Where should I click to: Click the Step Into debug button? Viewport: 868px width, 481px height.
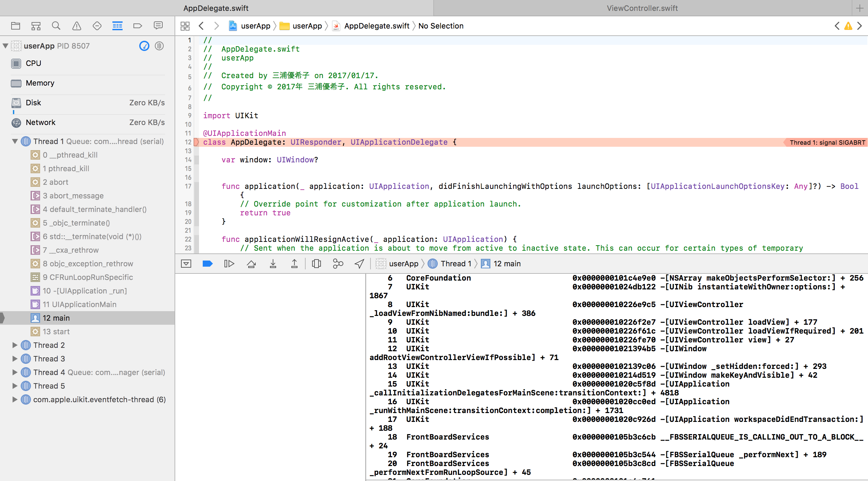(273, 264)
